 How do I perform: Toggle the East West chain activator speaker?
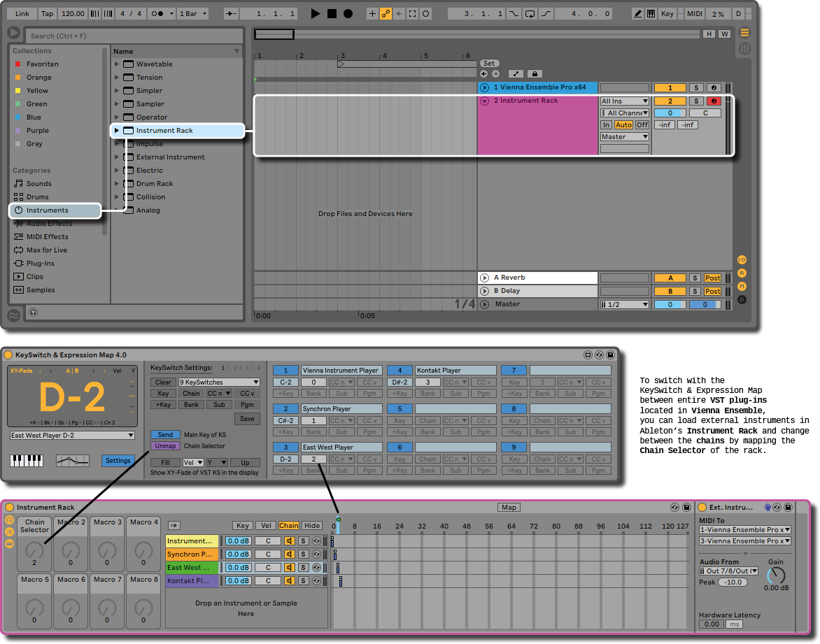coord(289,568)
